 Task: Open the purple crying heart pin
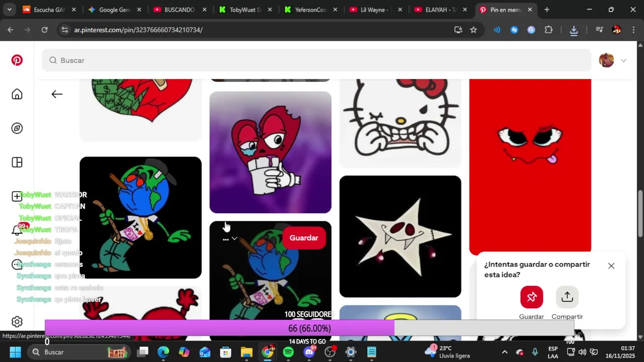click(270, 152)
